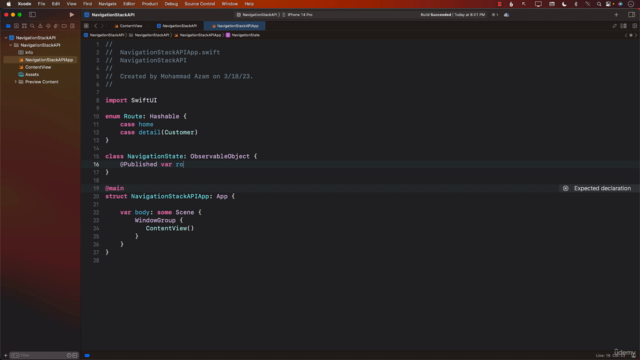Open the Symbol navigator
The height and width of the screenshot is (360, 640).
[24, 26]
